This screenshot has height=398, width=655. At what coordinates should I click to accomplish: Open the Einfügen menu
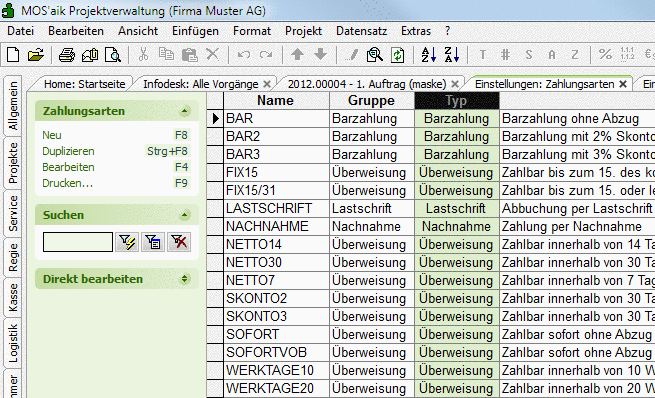pos(195,31)
